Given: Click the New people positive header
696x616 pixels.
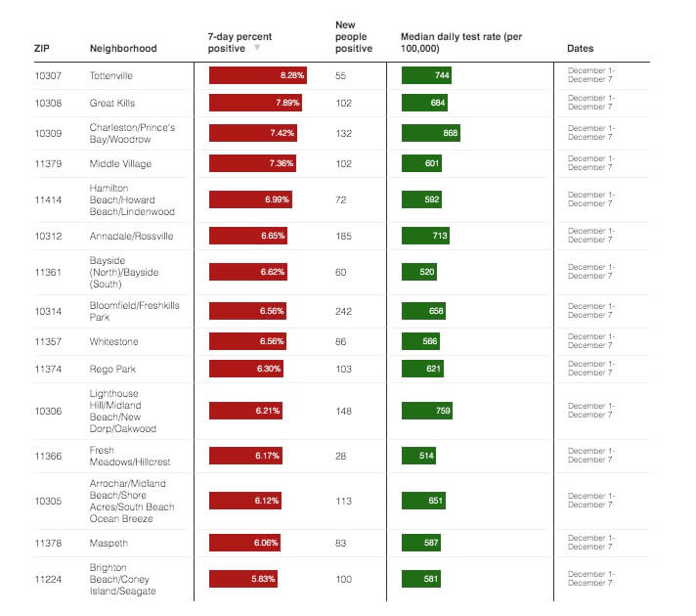Looking at the screenshot, I should coord(353,36).
